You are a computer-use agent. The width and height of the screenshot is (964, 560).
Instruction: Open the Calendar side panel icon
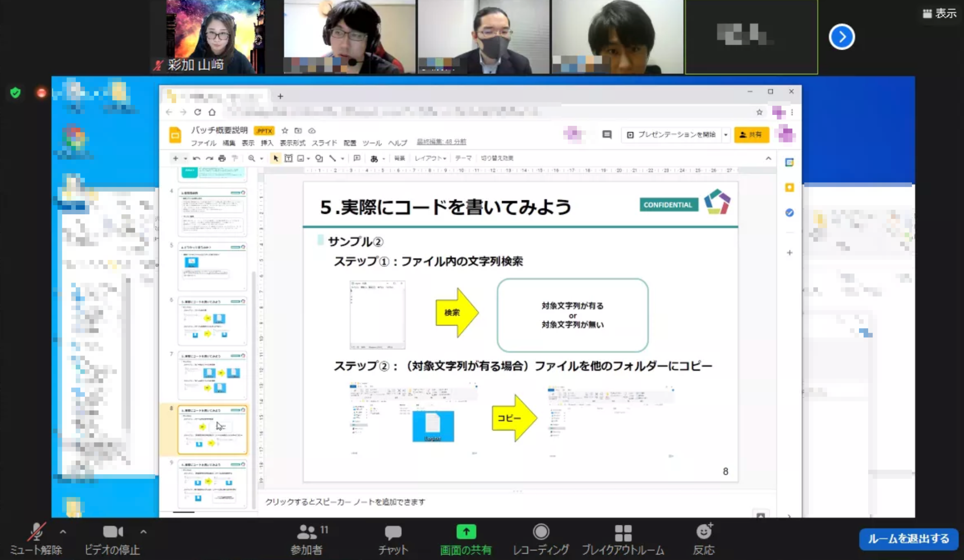789,162
